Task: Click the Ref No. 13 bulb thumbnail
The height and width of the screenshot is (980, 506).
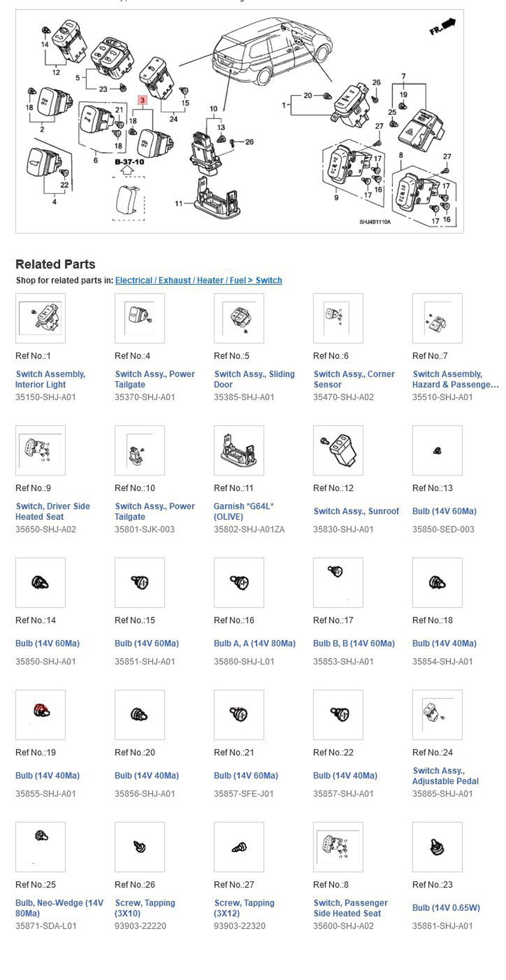Action: coord(437,450)
